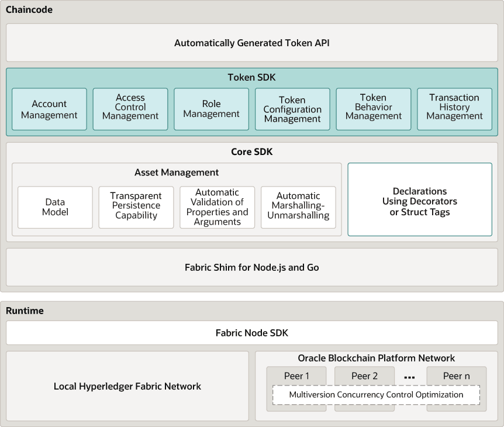Select the Token SDK header
Image resolution: width=504 pixels, height=427 pixels.
251,77
